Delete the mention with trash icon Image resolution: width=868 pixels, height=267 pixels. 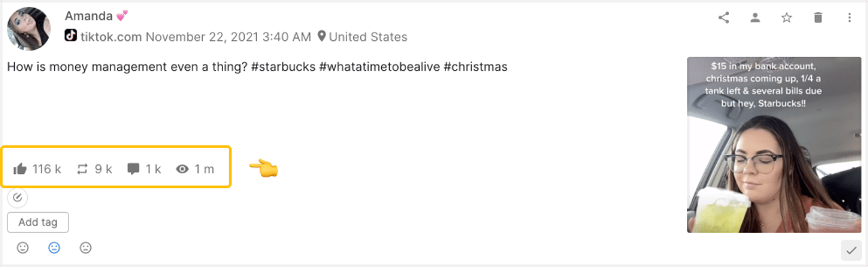[x=818, y=18]
